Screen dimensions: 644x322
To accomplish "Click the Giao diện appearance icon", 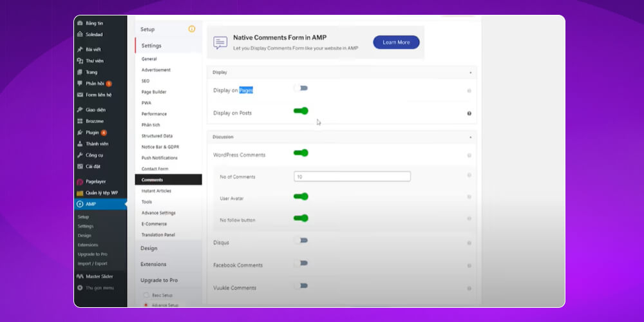I will pos(80,110).
